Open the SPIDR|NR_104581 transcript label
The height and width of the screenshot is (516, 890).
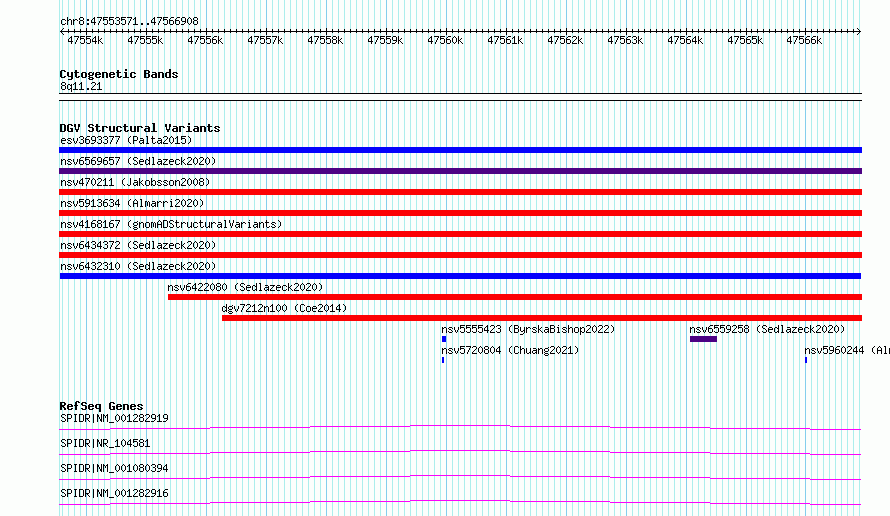[105, 443]
